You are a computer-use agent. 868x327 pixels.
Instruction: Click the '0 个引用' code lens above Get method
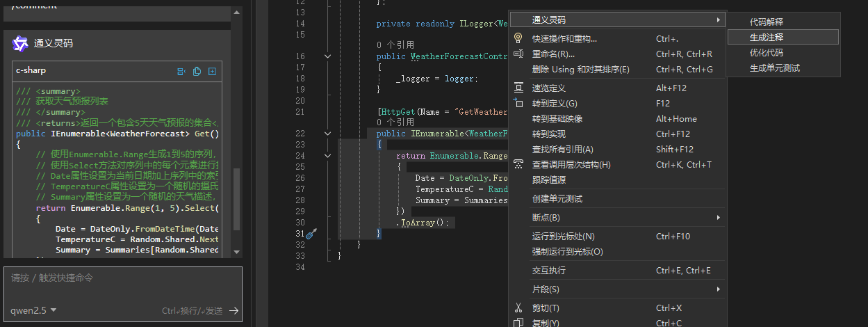click(x=395, y=122)
